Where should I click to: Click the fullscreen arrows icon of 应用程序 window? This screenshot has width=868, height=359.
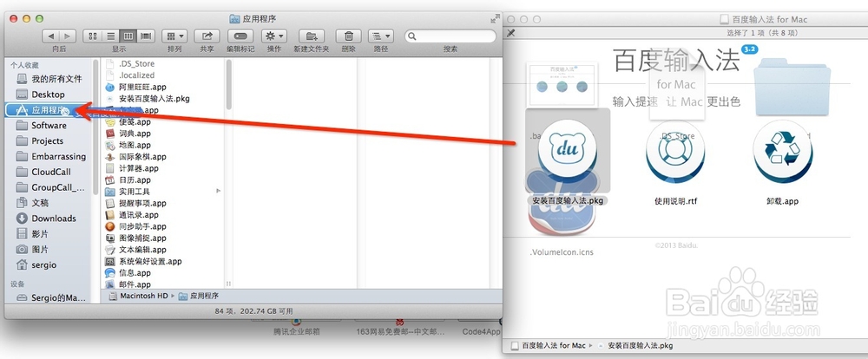(x=495, y=19)
